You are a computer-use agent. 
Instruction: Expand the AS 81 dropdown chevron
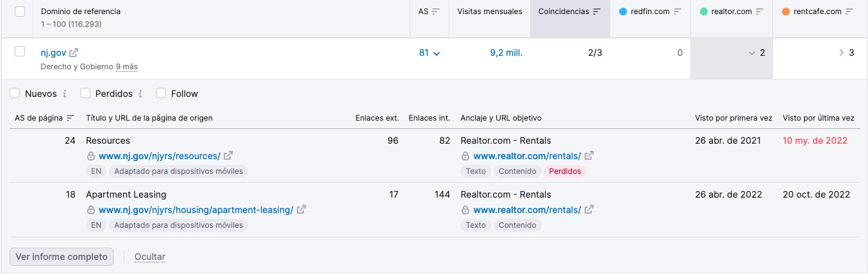(x=437, y=53)
